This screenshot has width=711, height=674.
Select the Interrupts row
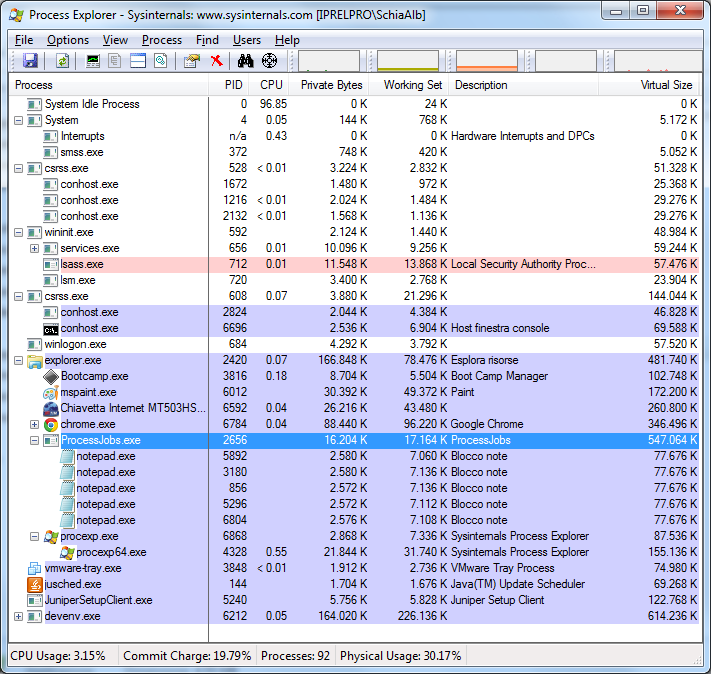pyautogui.click(x=354, y=136)
